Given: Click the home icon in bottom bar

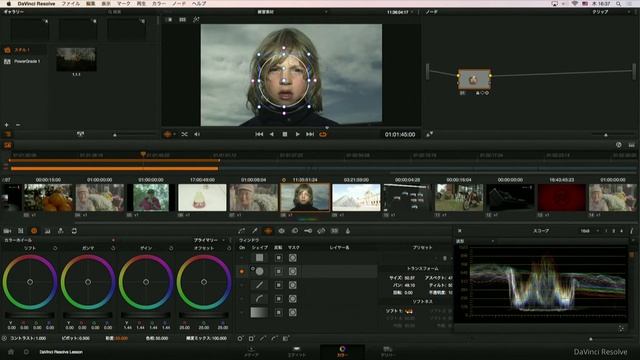Looking at the screenshot, I should pos(11,351).
